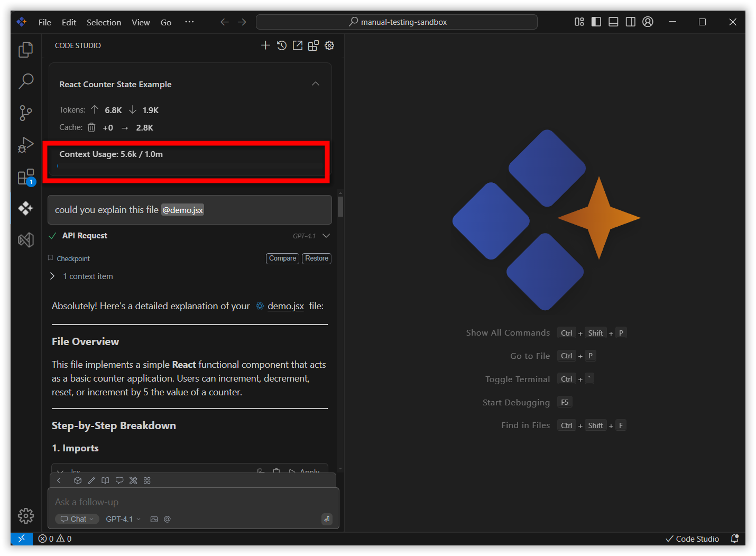Open the Accounts icon in title bar
This screenshot has height=556, width=756.
pyautogui.click(x=648, y=22)
